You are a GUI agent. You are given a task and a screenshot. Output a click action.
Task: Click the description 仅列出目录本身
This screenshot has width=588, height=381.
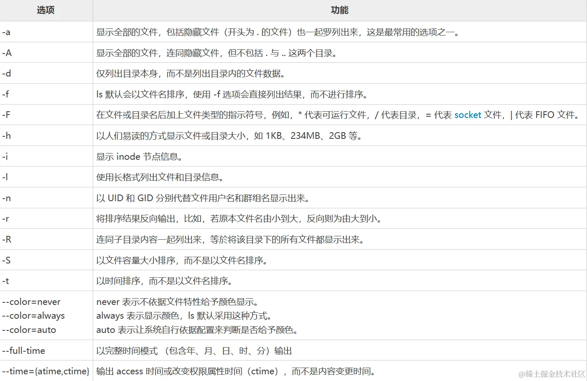(191, 74)
